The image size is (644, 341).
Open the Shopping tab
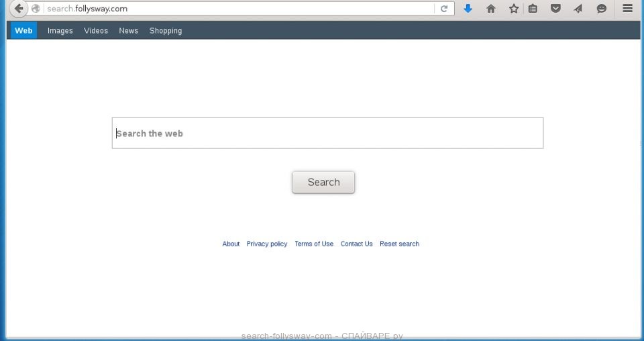coord(166,31)
